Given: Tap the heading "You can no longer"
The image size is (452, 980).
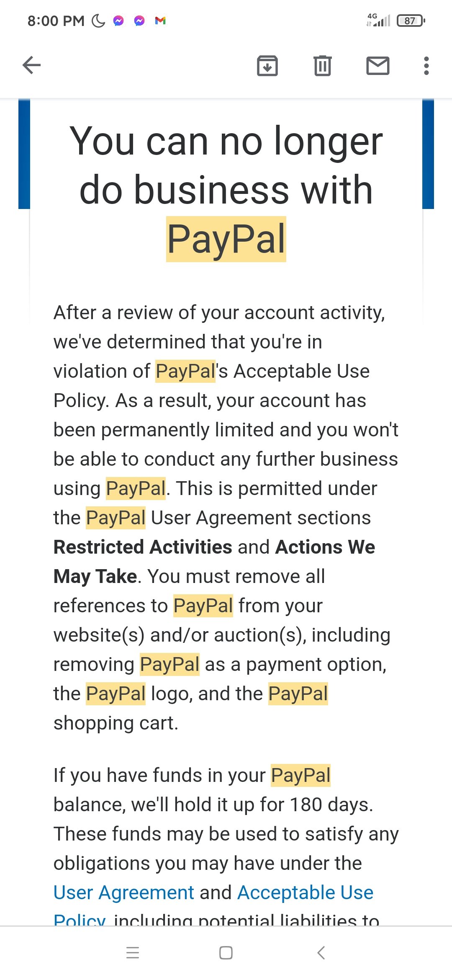Looking at the screenshot, I should click(226, 142).
